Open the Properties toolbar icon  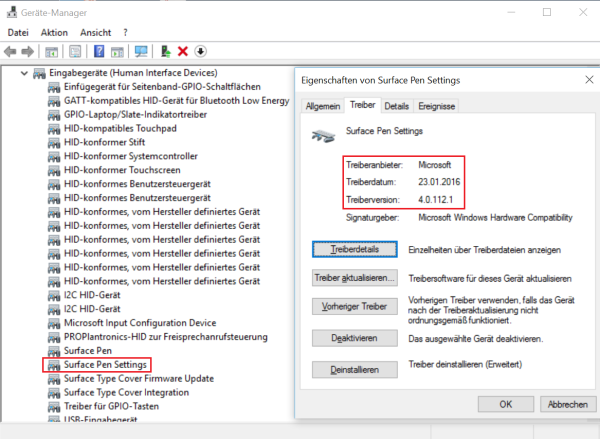click(75, 51)
